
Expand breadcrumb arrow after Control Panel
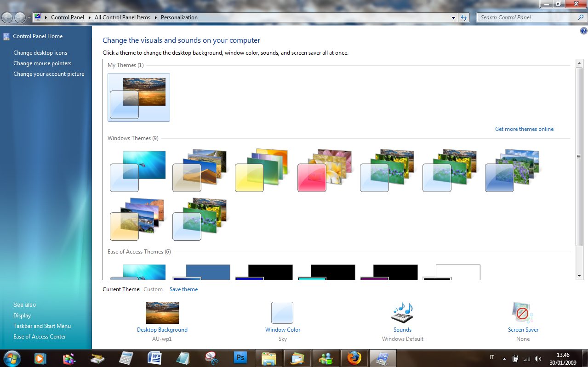click(x=89, y=17)
